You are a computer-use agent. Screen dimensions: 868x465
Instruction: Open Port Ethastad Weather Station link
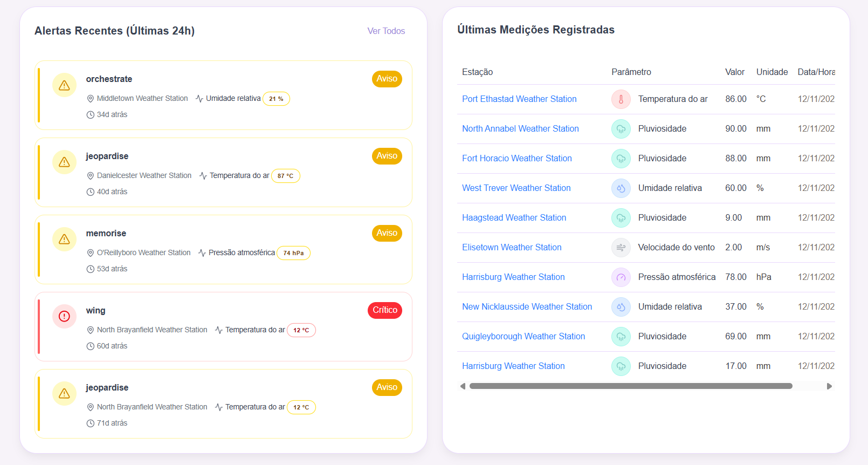click(x=519, y=99)
